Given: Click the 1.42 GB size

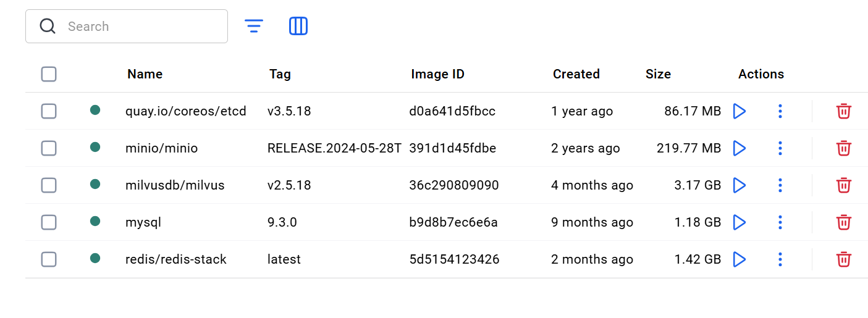Looking at the screenshot, I should pyautogui.click(x=698, y=259).
